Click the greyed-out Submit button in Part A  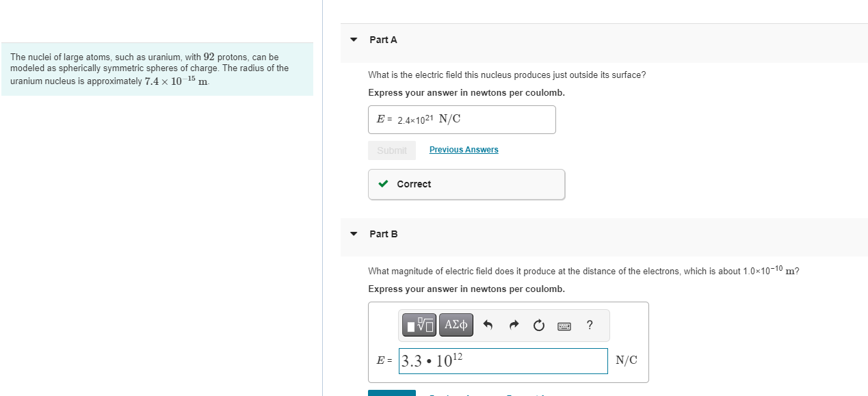click(392, 150)
